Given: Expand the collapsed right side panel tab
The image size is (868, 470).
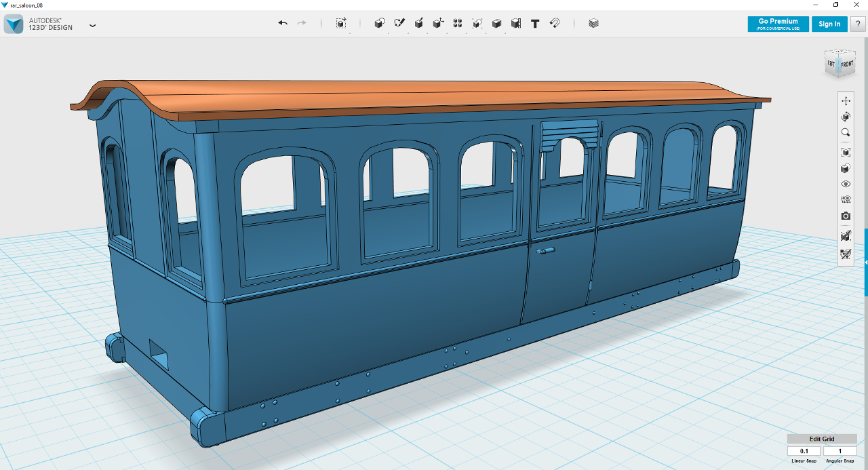Looking at the screenshot, I should click(x=866, y=262).
